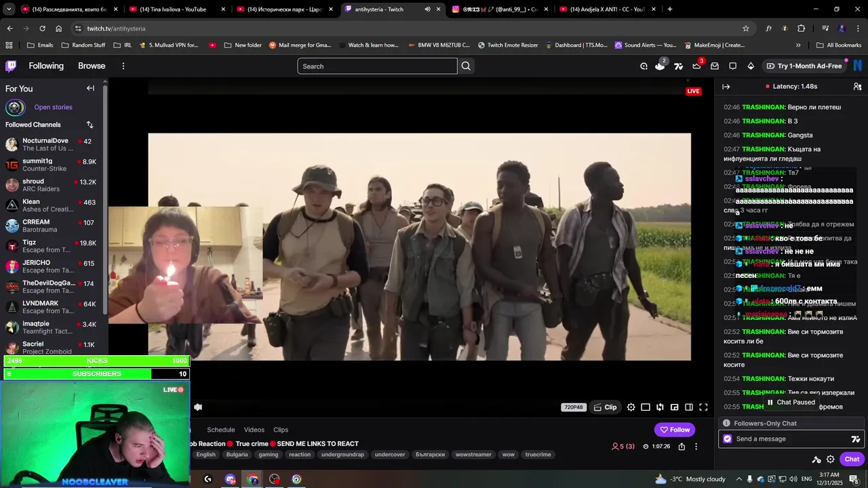The height and width of the screenshot is (488, 868).
Task: Sort the Followed Channels list
Action: tap(90, 125)
